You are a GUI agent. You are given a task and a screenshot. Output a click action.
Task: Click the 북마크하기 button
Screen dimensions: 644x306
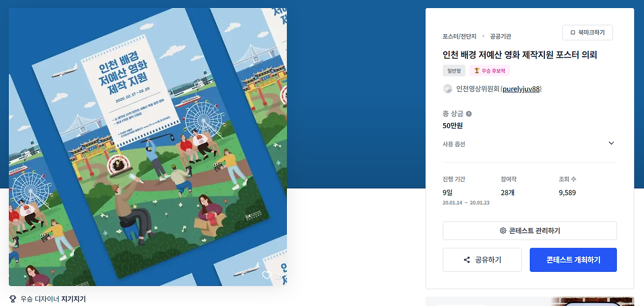click(x=588, y=33)
